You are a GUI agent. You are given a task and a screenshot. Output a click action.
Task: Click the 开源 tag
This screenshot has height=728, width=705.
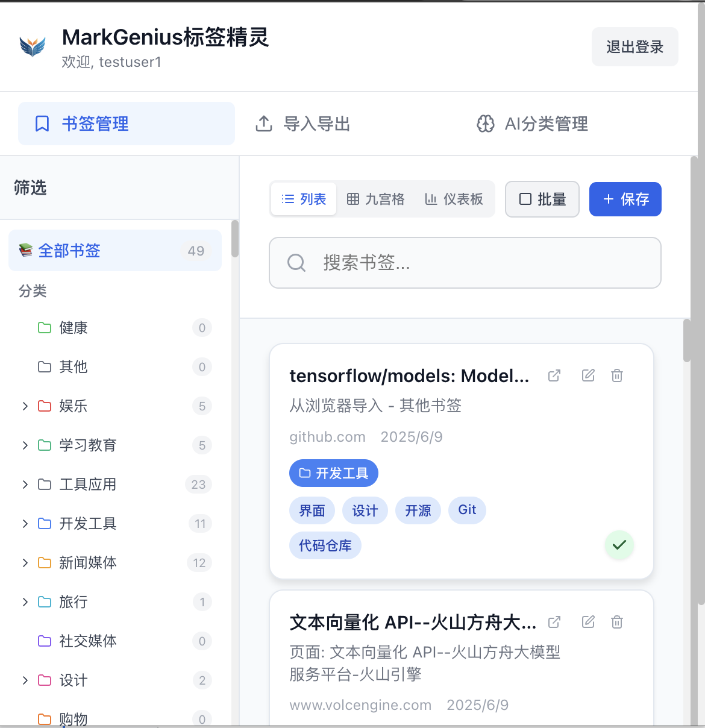(x=418, y=511)
